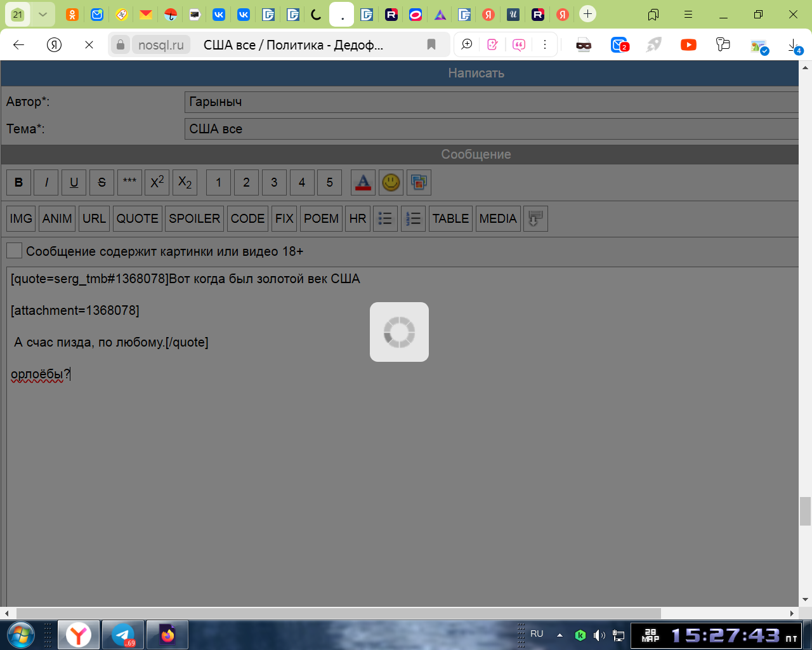Toggle the RU keyboard language indicator

click(537, 634)
